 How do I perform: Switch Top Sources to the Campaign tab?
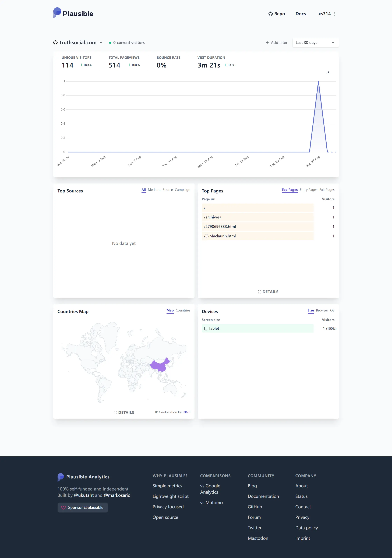click(182, 190)
